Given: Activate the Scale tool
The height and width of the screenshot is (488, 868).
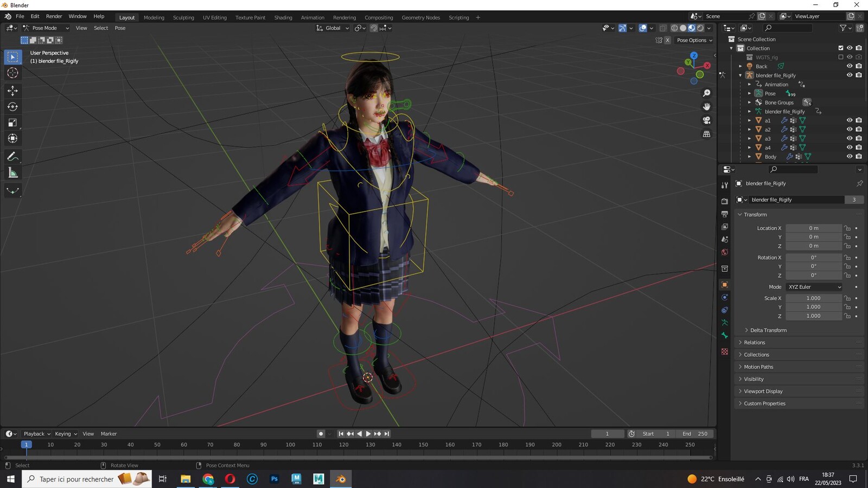Looking at the screenshot, I should [12, 123].
